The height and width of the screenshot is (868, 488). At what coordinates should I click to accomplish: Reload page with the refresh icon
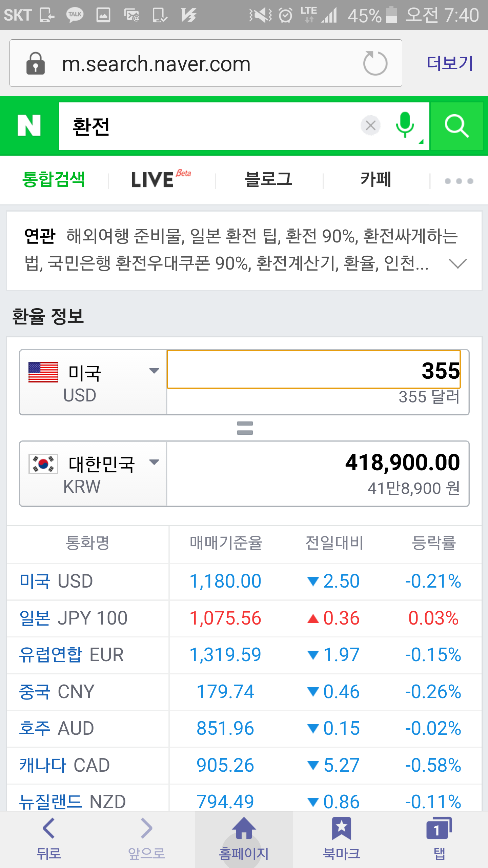pyautogui.click(x=375, y=63)
